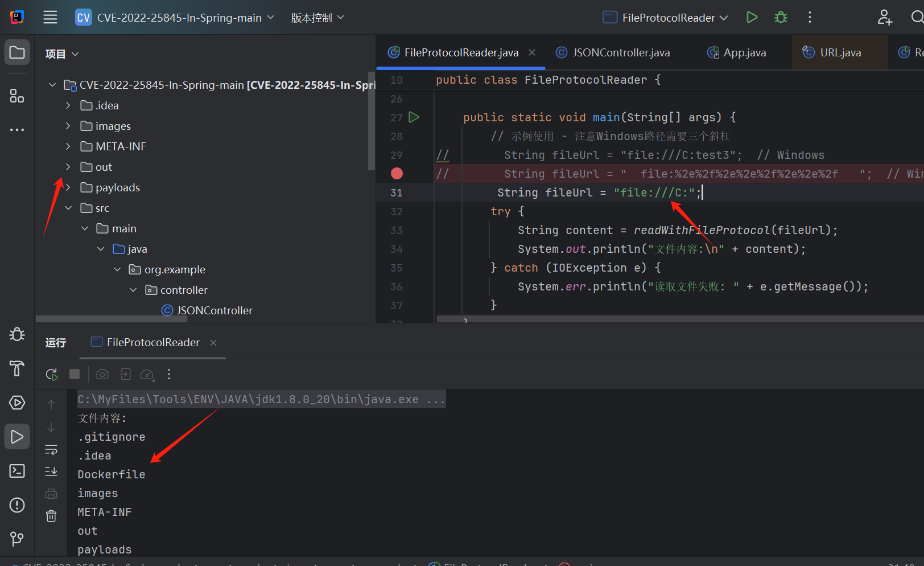Rerun FileProtocolReader in Run panel
Viewport: 924px width, 566px height.
pos(52,374)
